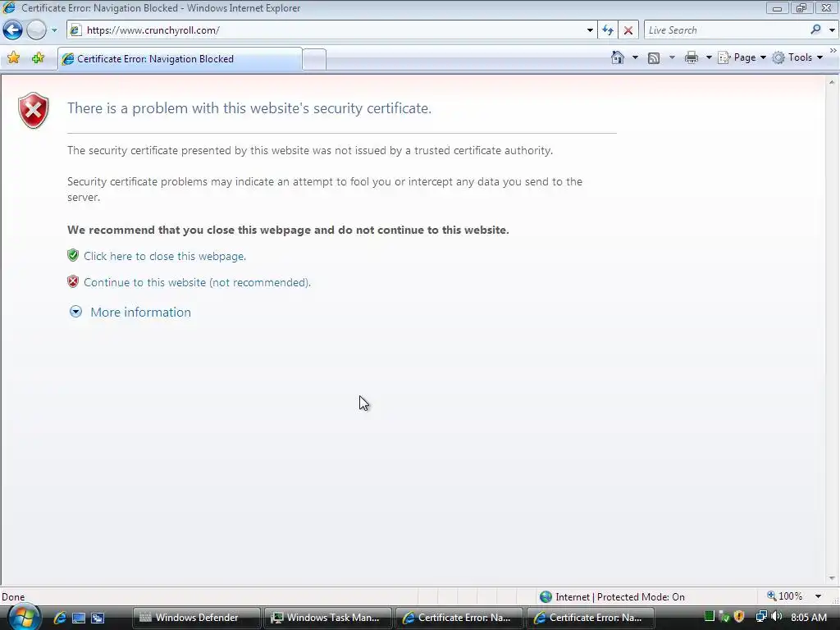
Task: Click the Forward navigation button
Action: tap(36, 30)
